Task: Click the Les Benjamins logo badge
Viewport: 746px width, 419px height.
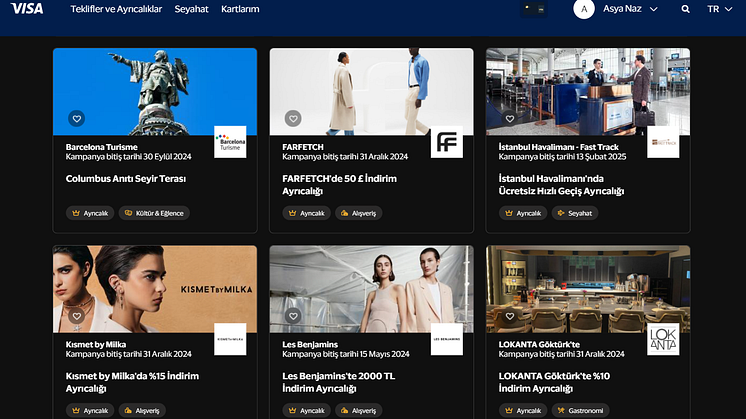Action: point(447,339)
